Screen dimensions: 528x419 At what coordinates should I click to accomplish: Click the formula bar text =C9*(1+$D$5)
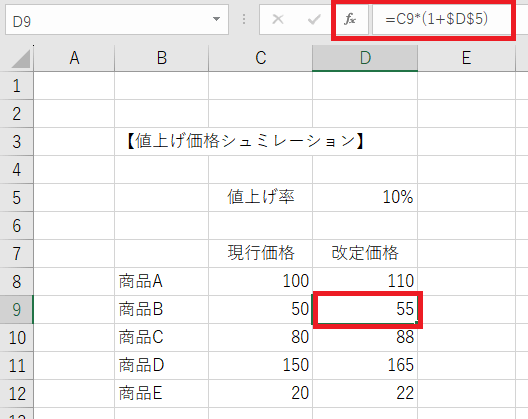coord(437,19)
